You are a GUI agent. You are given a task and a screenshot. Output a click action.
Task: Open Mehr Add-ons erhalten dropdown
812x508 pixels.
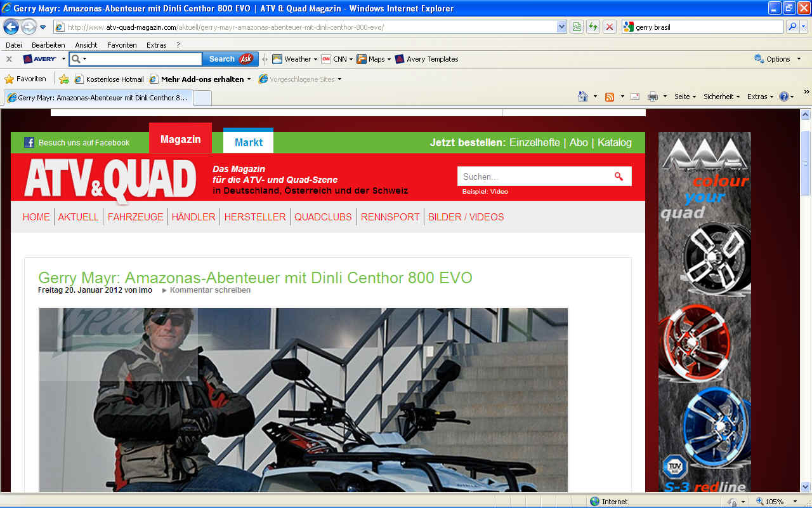[x=200, y=79]
